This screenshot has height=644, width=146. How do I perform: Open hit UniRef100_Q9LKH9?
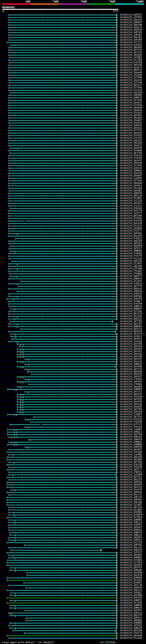(x=131, y=25)
